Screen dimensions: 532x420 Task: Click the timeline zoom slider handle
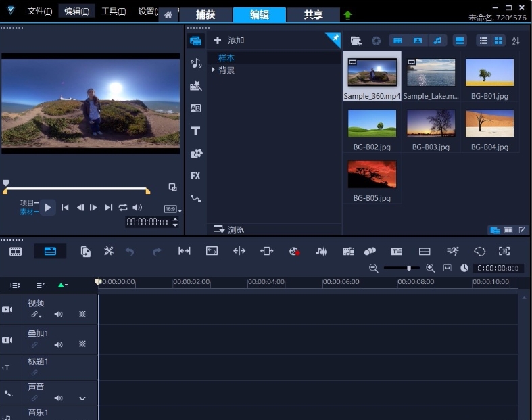coord(409,269)
